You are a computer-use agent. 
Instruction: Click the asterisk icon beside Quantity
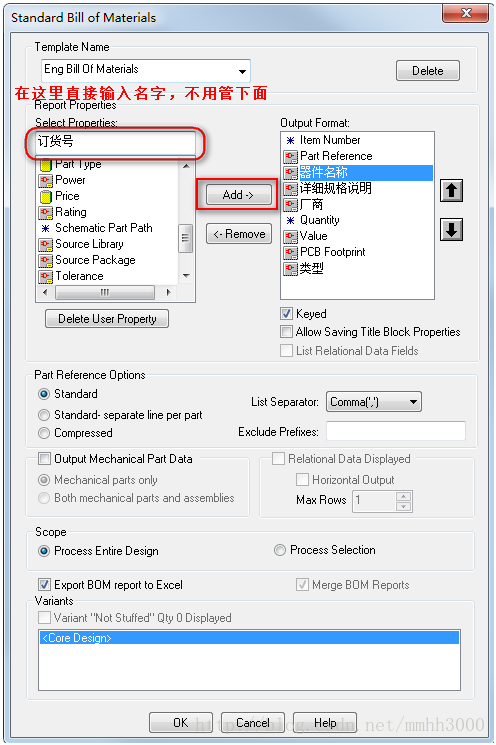tap(290, 220)
